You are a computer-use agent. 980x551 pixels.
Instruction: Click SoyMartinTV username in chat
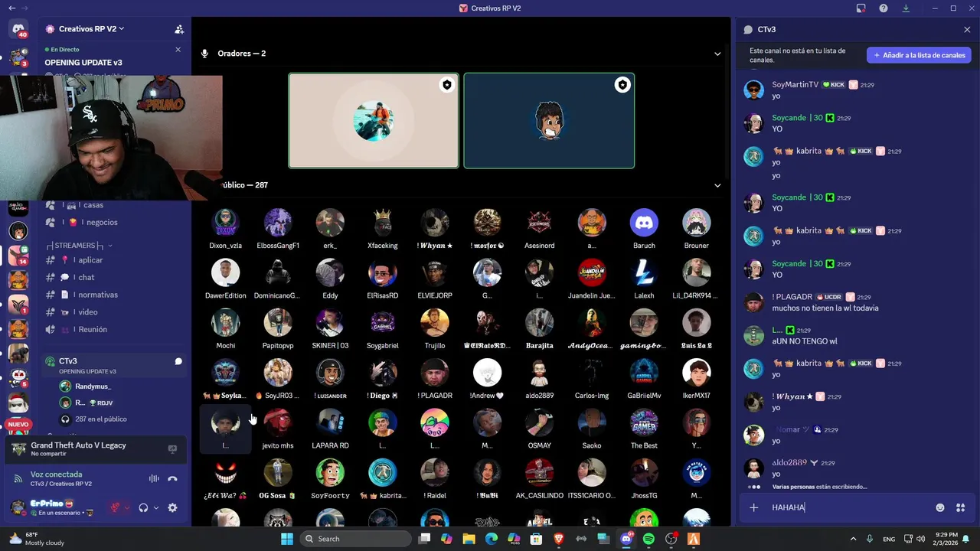tap(795, 85)
